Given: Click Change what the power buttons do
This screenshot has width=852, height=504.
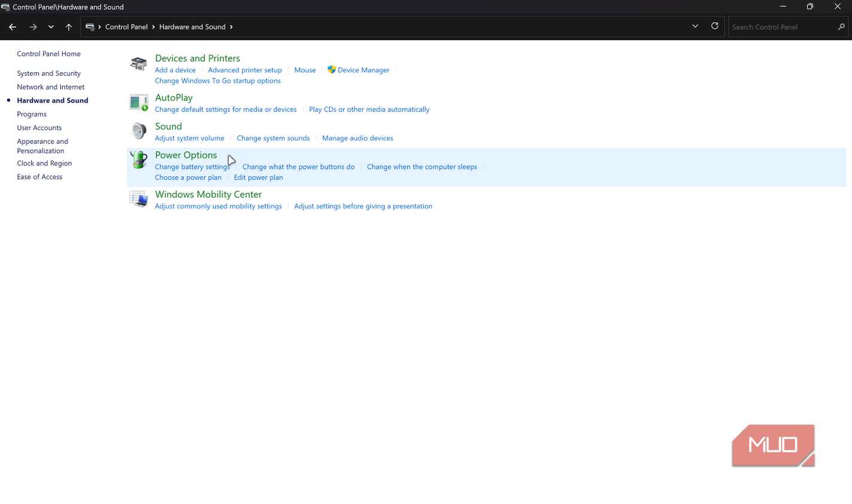Looking at the screenshot, I should tap(298, 167).
